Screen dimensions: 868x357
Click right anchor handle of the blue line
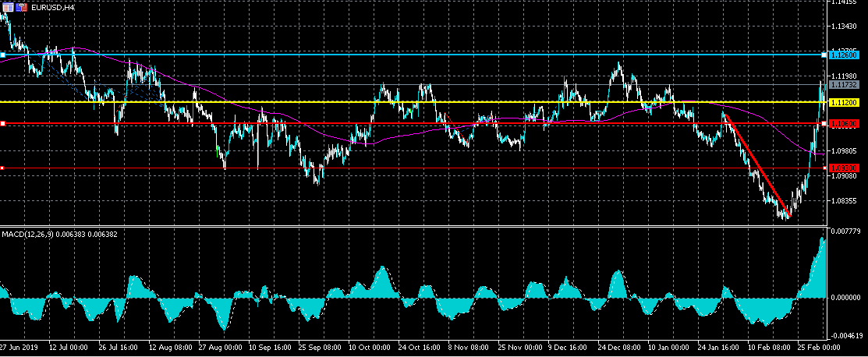(824, 55)
